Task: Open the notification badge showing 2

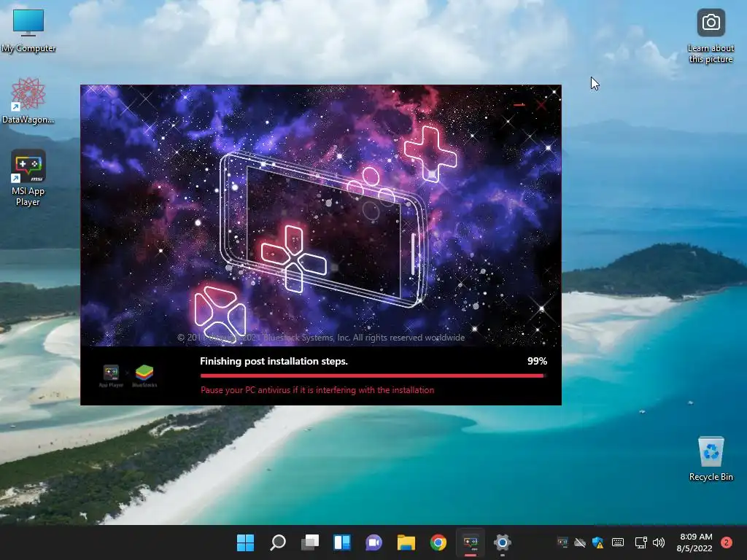Action: (x=726, y=542)
